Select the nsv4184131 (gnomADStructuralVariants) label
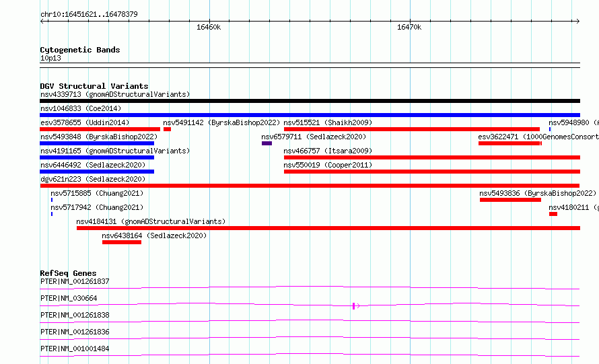The height and width of the screenshot is (364, 599). coord(151,221)
